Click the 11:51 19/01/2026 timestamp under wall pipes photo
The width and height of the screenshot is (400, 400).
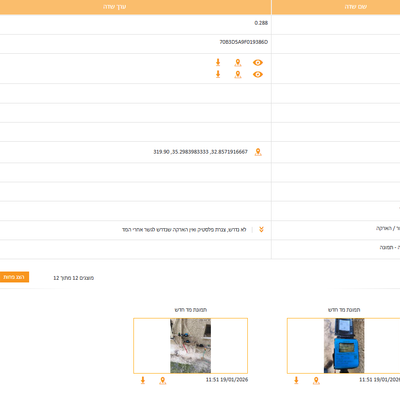(227, 380)
